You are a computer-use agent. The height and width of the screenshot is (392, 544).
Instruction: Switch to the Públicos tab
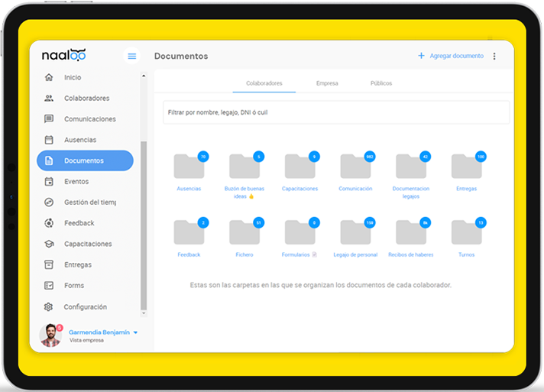381,83
